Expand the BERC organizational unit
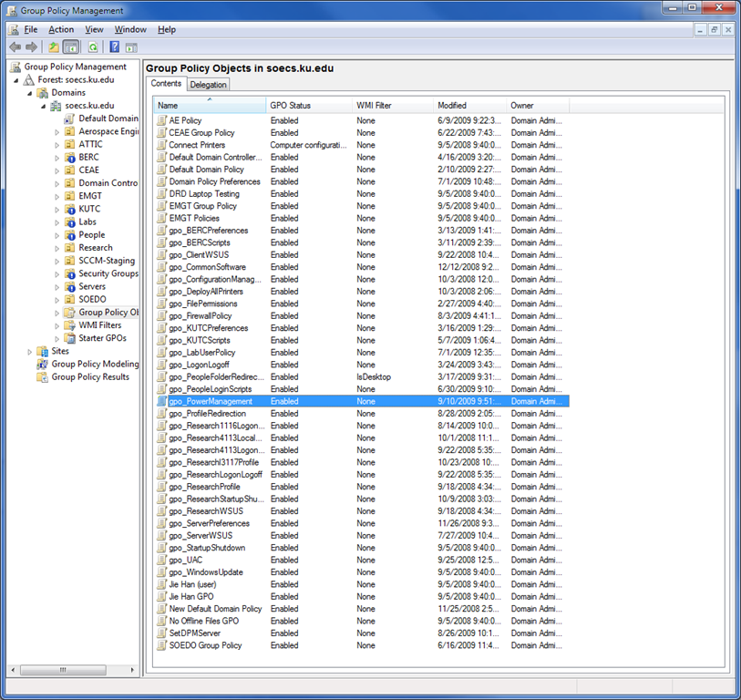This screenshot has width=741, height=700. pos(57,157)
